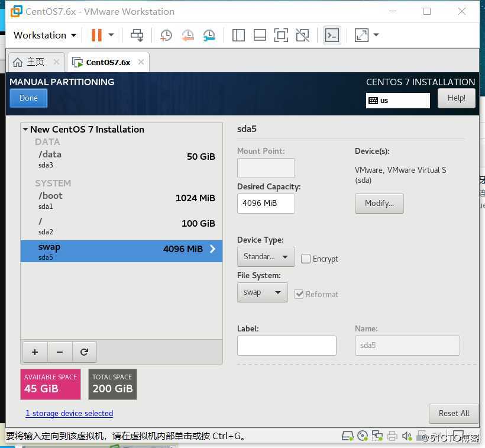
Task: Click the Available Space 45 GiB box
Action: point(50,384)
